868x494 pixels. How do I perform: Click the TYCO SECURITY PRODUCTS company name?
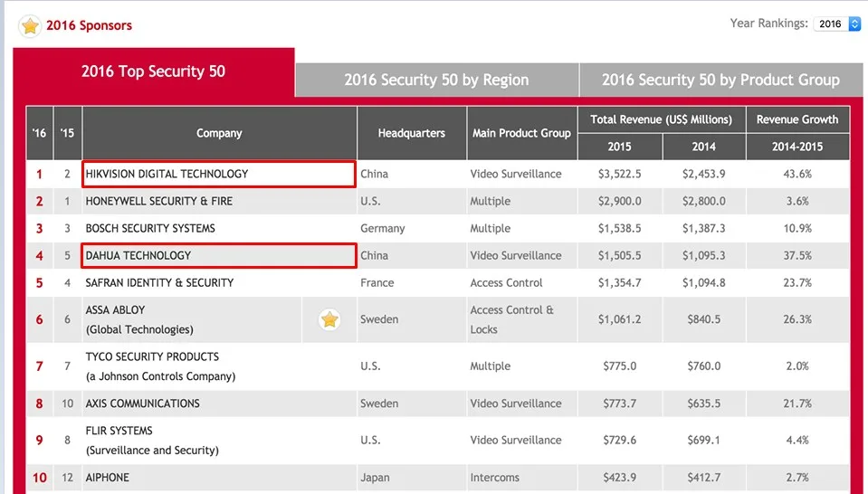click(x=152, y=356)
